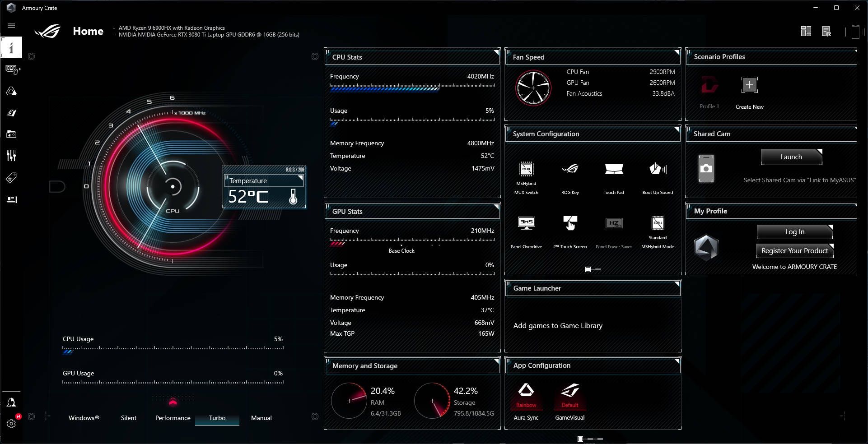The width and height of the screenshot is (868, 444).
Task: Open the GameVisual sidebar icon
Action: click(11, 113)
